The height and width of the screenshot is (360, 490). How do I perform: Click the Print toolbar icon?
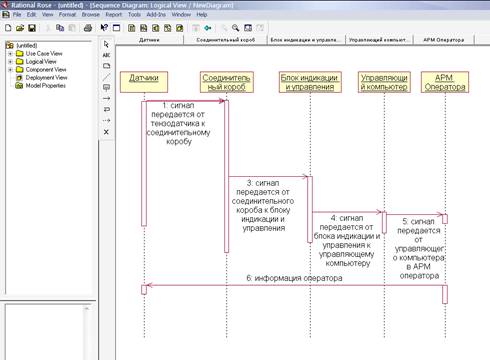[x=88, y=28]
